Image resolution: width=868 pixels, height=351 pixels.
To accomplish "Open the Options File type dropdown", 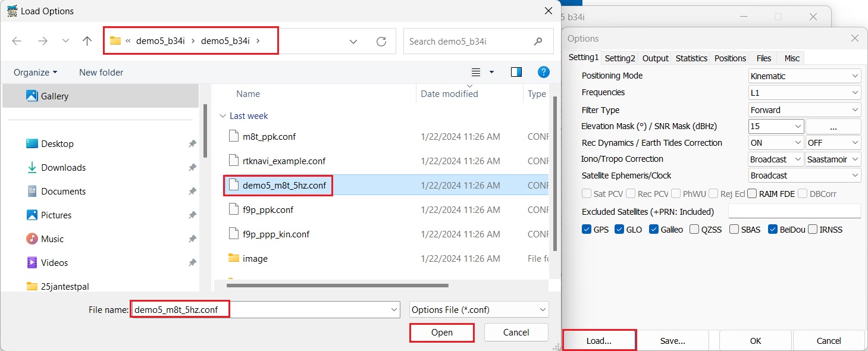I will 479,309.
